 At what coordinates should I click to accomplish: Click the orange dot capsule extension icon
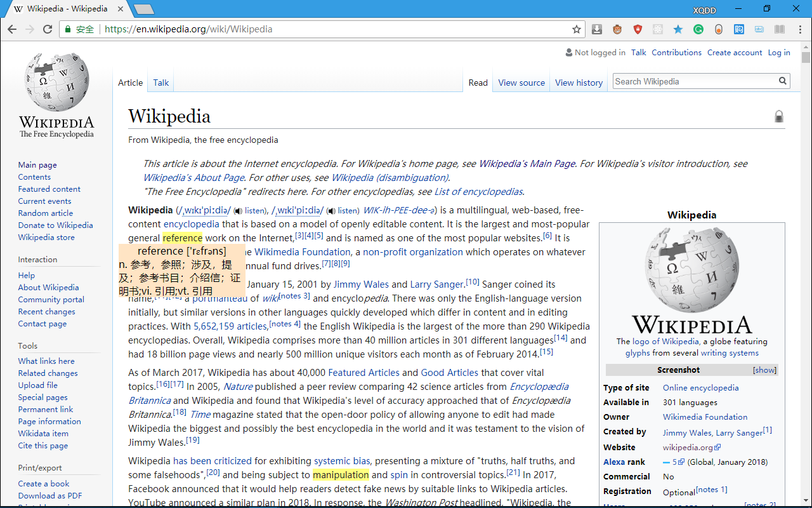pos(719,29)
